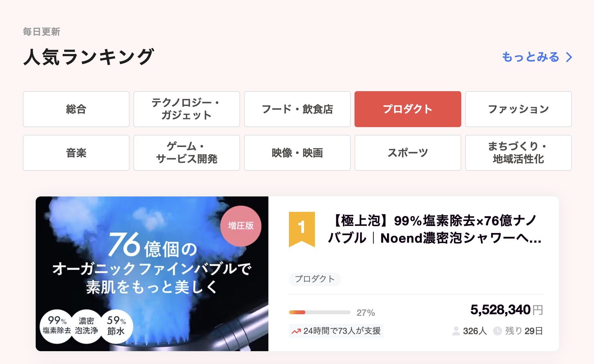
Task: Select the active プロダクト tab
Action: click(408, 109)
